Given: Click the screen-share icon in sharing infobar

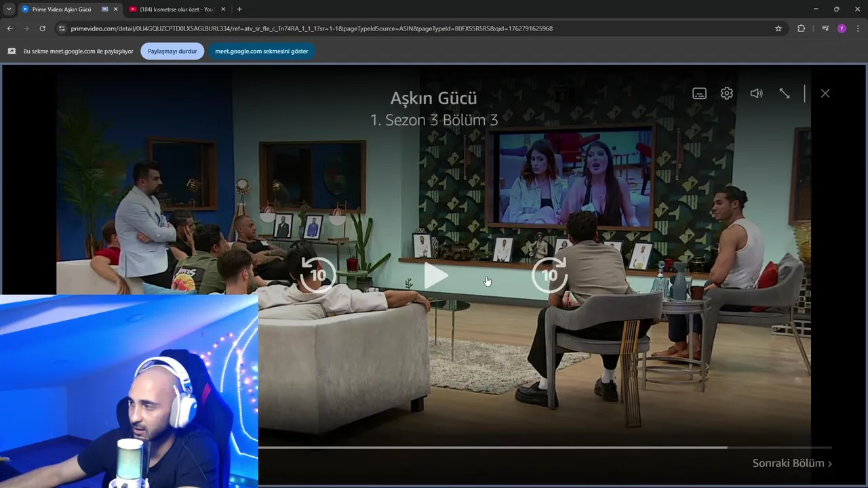Looking at the screenshot, I should point(12,51).
